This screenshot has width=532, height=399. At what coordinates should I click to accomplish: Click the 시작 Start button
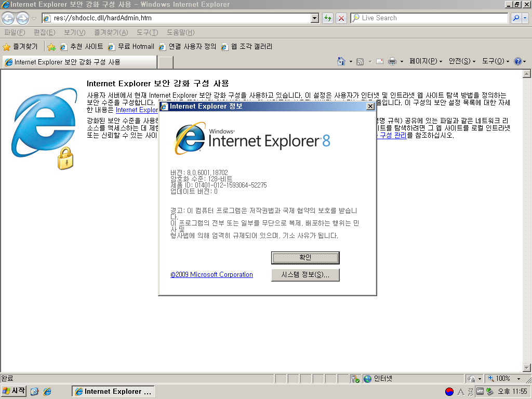point(14,391)
